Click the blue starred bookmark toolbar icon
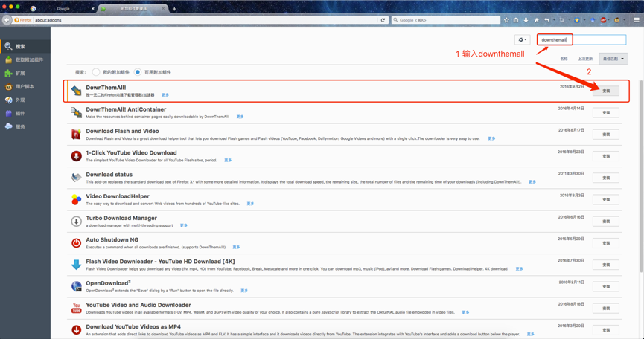 coord(577,19)
